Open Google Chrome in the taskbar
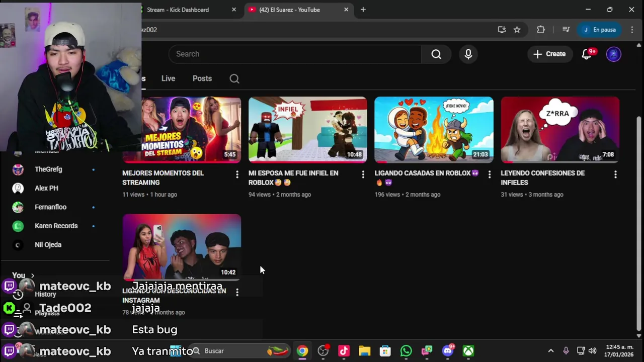Viewport: 644px width, 362px height. (302, 351)
